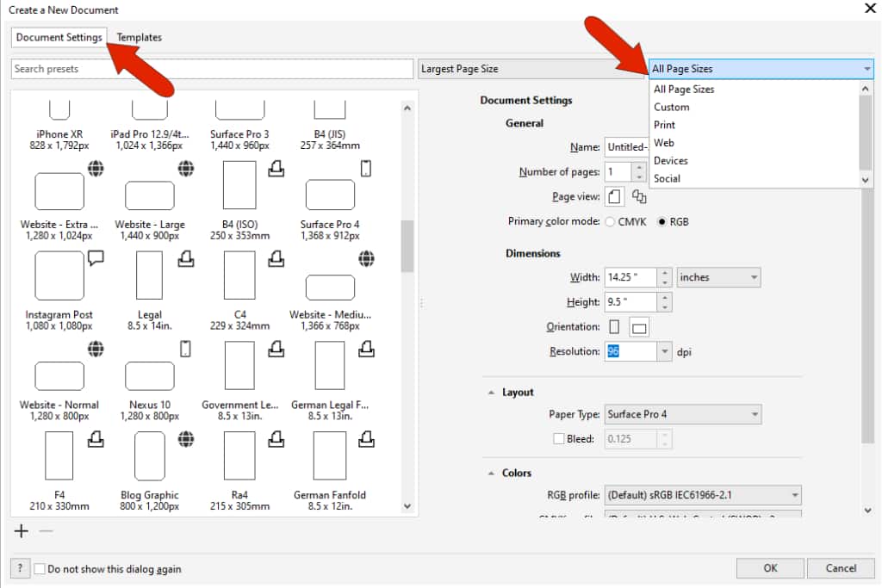This screenshot has height=588, width=882.
Task: Select multipage Page view icon
Action: click(x=639, y=197)
